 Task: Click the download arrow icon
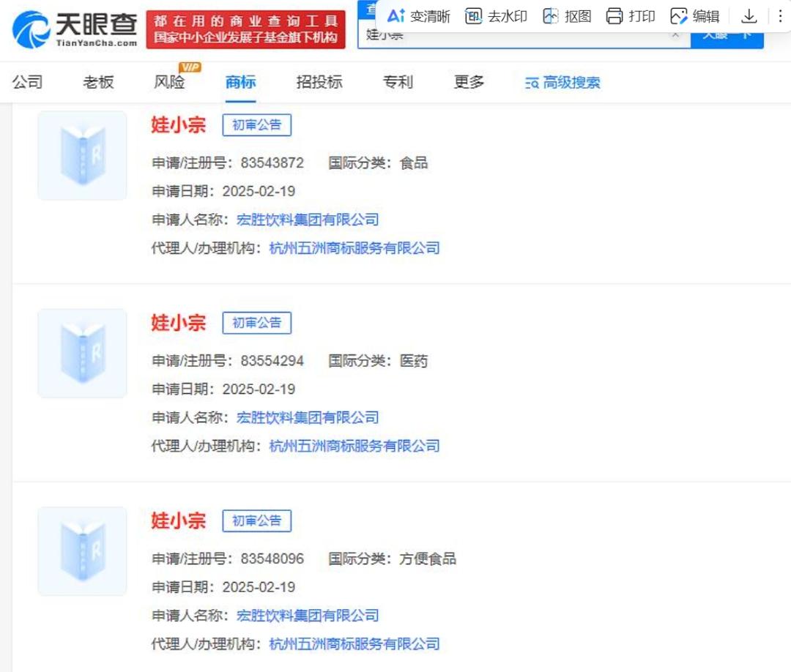pos(749,16)
